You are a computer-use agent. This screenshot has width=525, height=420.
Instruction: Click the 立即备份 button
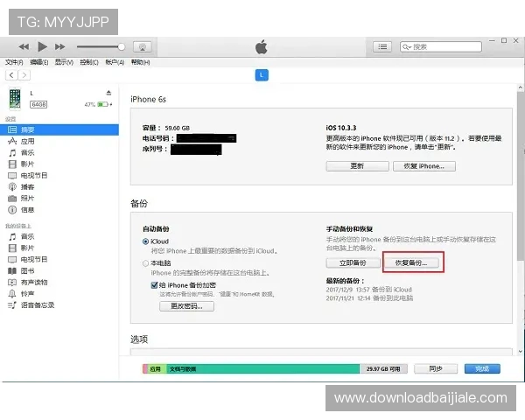click(353, 262)
